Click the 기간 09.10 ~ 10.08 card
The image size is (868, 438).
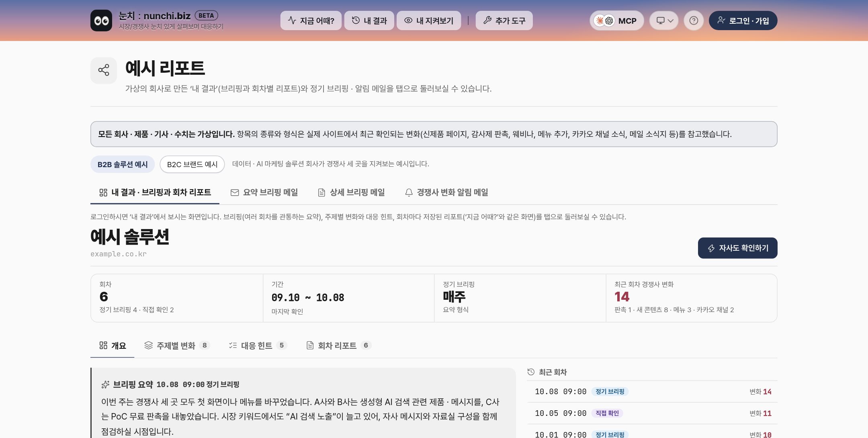coord(348,298)
